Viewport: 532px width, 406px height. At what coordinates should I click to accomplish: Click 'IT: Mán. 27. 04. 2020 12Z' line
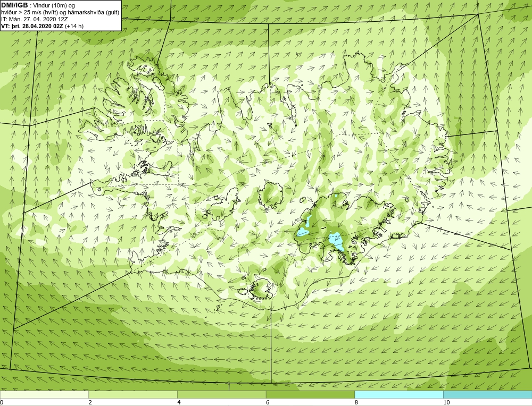[34, 19]
